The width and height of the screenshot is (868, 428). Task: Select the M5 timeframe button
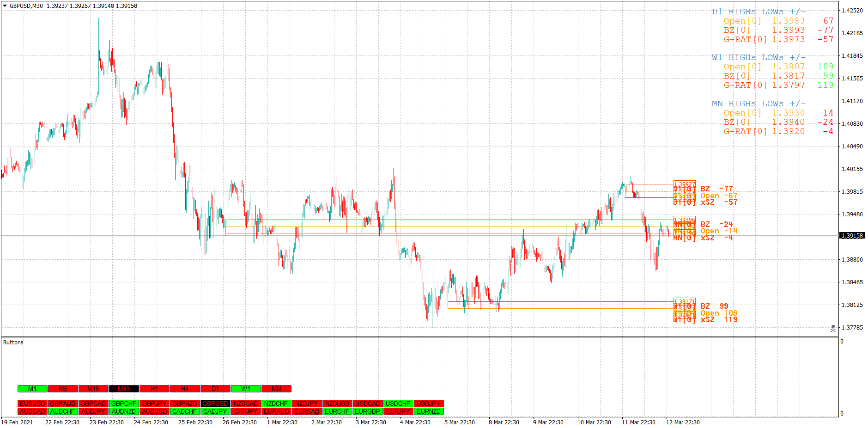[x=63, y=389]
